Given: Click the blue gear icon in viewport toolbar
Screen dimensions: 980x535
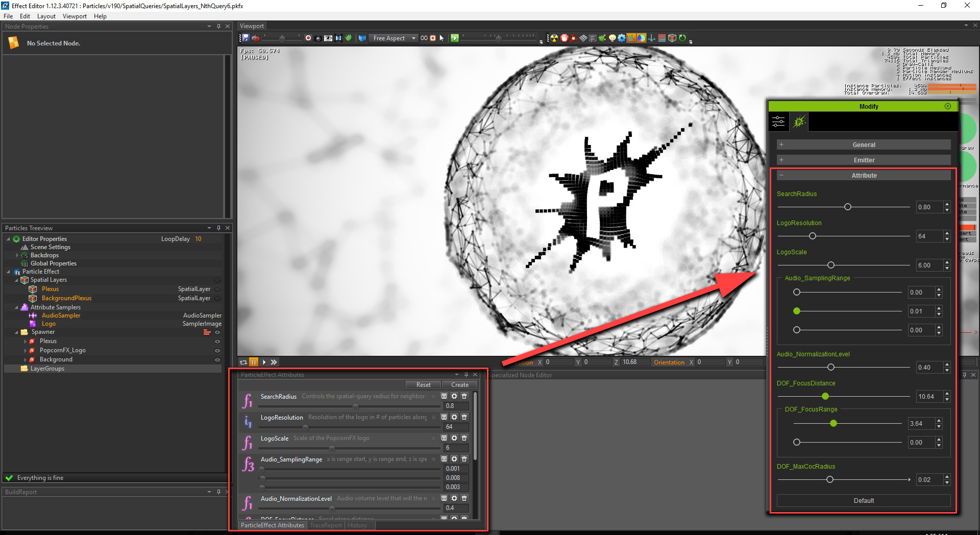Looking at the screenshot, I should coord(622,38).
